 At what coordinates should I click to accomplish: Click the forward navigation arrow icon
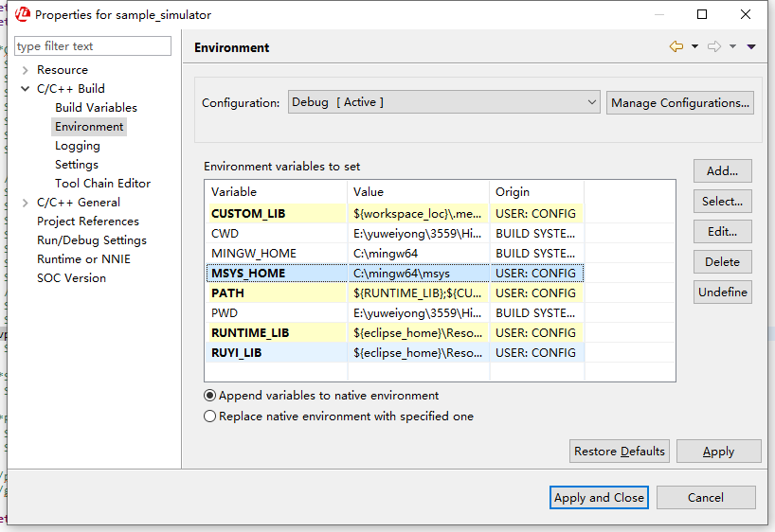[714, 46]
